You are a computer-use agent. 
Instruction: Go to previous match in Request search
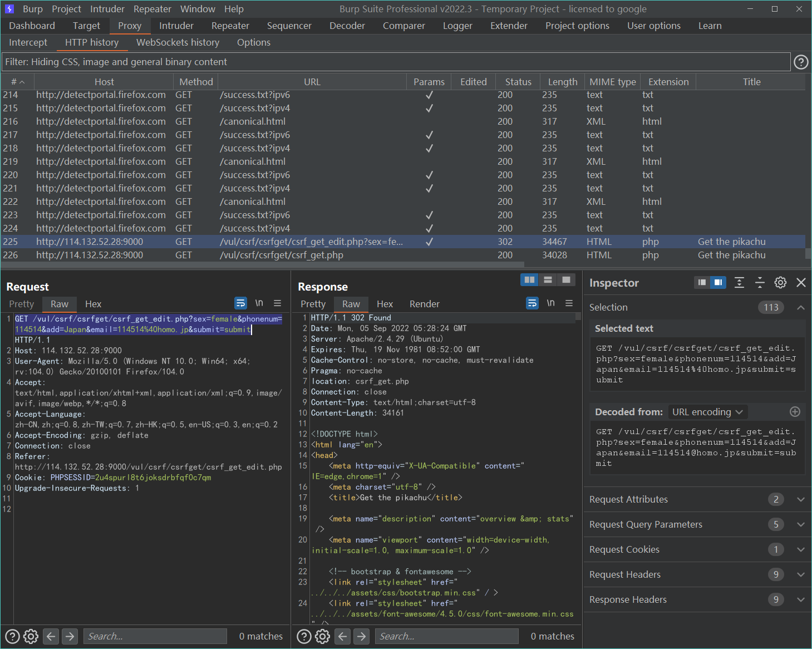(51, 636)
